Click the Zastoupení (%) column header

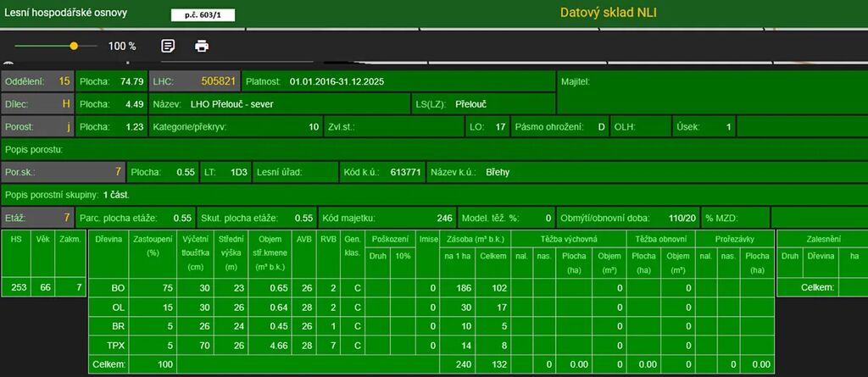tap(153, 246)
